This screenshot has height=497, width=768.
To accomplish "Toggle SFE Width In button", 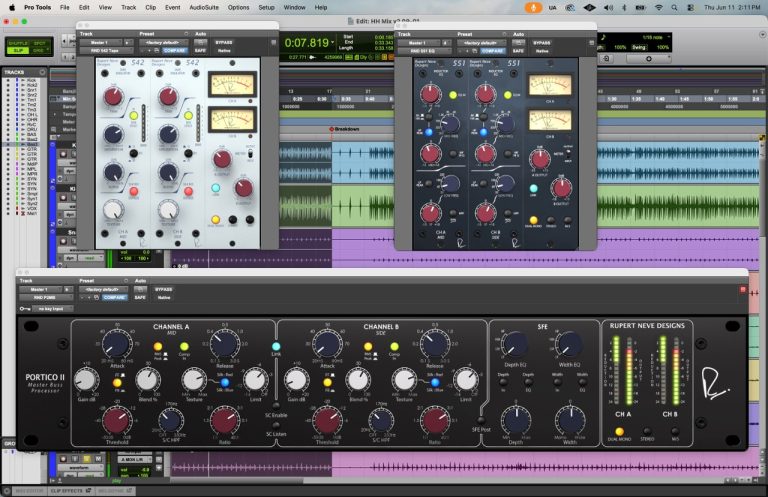I will 557,382.
